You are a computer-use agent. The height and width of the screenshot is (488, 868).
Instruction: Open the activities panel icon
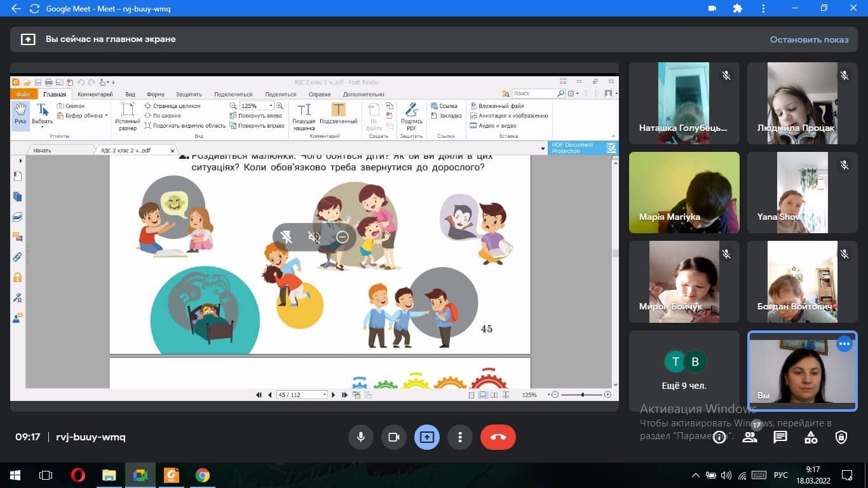[x=811, y=437]
